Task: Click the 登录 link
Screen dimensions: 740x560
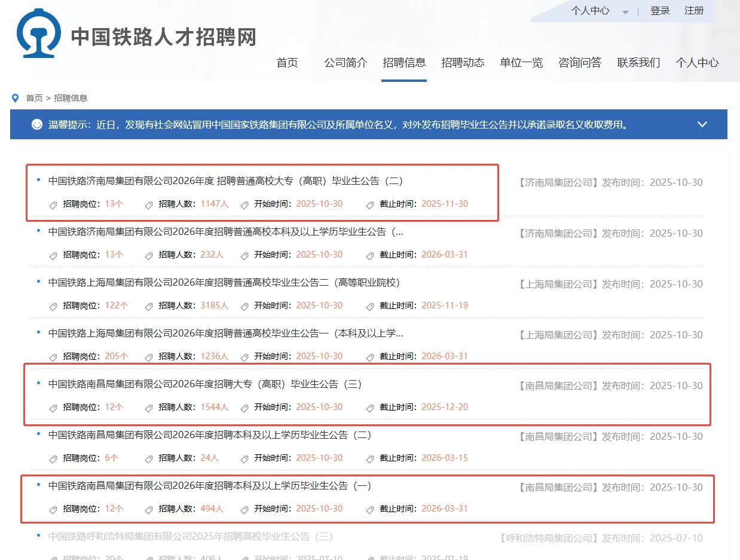Action: tap(660, 11)
